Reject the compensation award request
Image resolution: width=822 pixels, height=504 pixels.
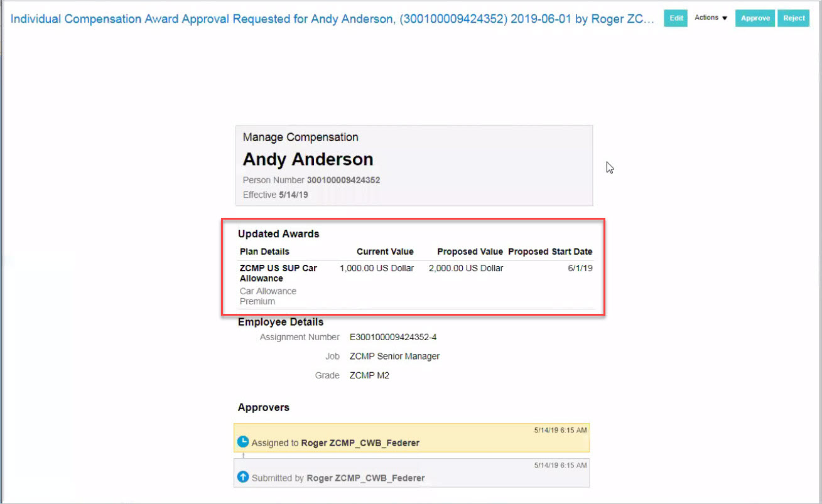794,18
